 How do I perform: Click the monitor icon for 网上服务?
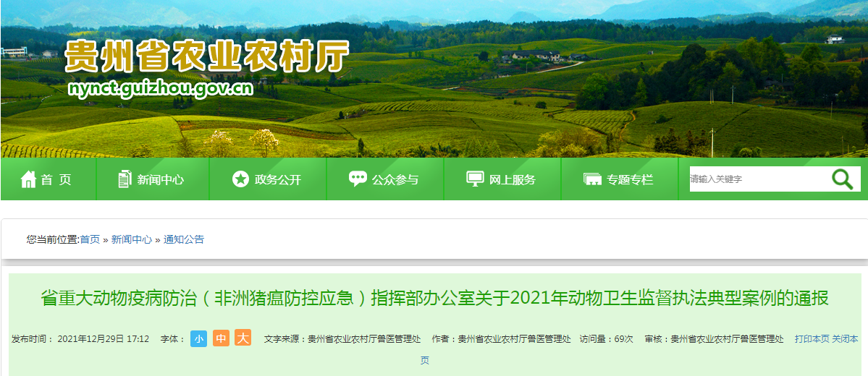[x=475, y=179]
